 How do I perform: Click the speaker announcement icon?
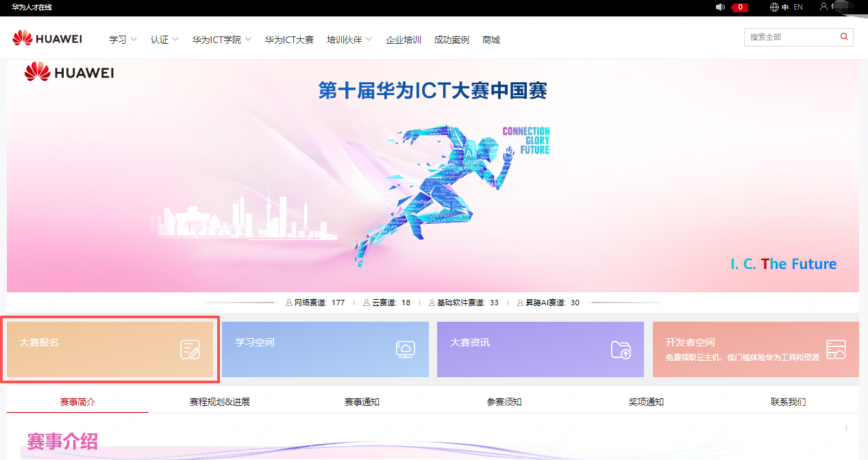click(x=720, y=7)
